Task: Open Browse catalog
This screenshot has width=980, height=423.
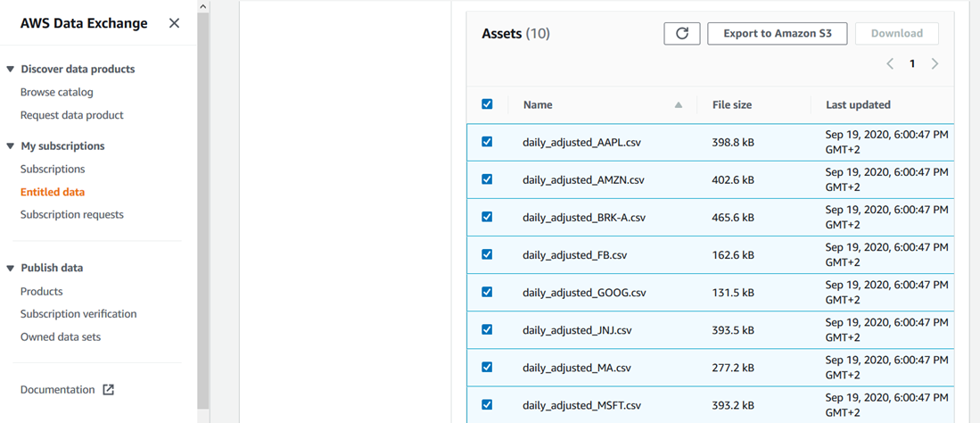Action: [57, 92]
